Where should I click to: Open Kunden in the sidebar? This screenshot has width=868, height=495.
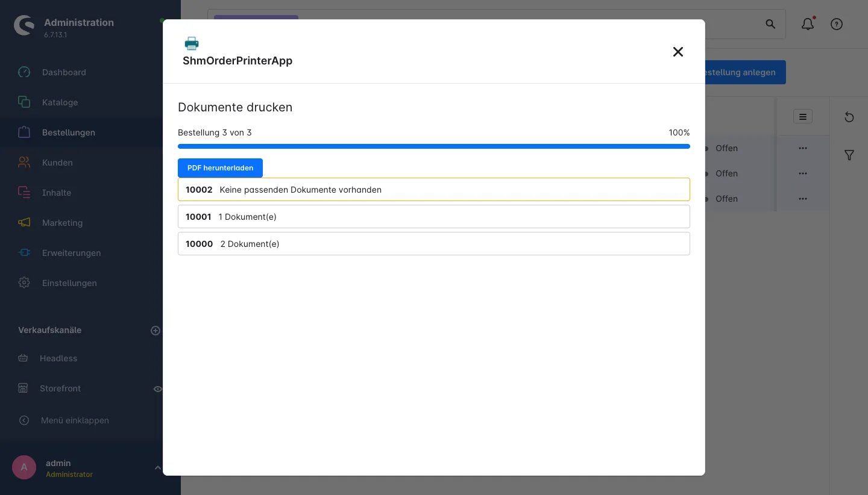[x=57, y=163]
